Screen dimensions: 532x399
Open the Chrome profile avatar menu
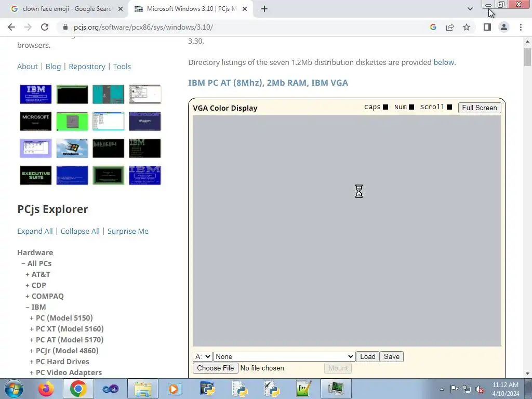click(504, 27)
